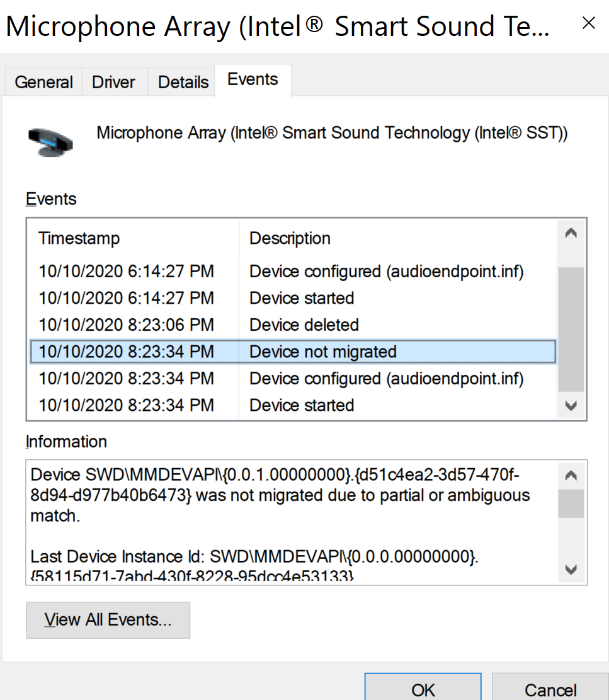Image resolution: width=609 pixels, height=700 pixels.
Task: Open the Driver tab
Action: [113, 83]
